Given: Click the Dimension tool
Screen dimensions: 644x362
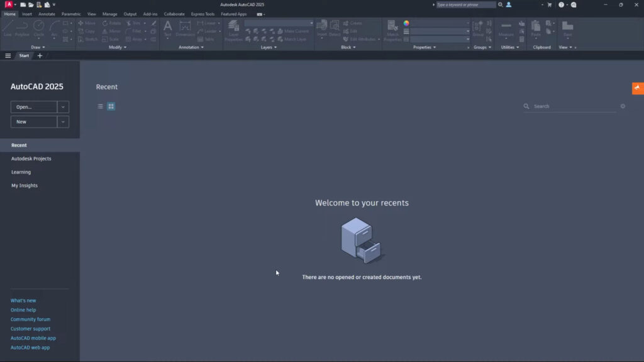Looking at the screenshot, I should click(186, 28).
